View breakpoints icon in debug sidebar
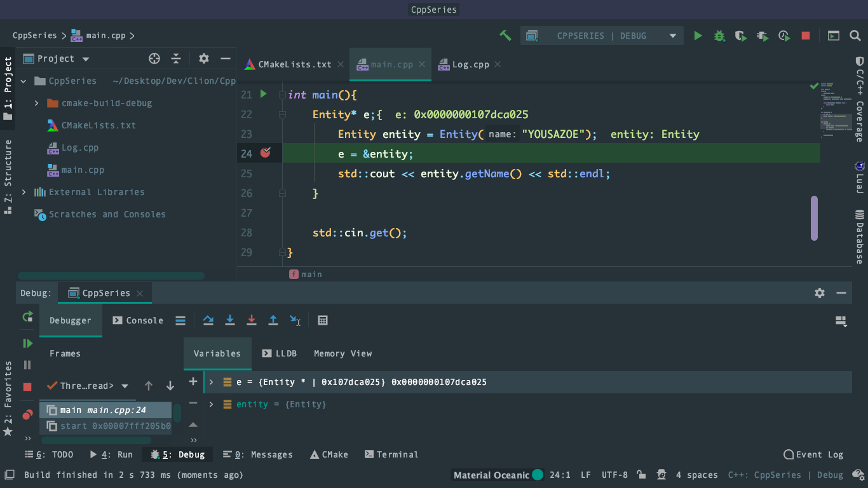Screen dimensions: 868x488 [x=27, y=414]
